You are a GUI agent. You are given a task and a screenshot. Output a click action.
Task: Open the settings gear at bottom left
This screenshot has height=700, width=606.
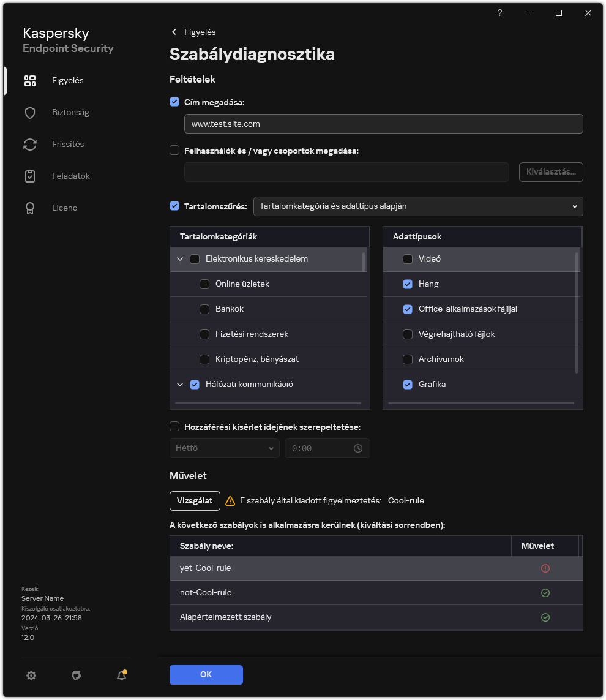tap(31, 675)
